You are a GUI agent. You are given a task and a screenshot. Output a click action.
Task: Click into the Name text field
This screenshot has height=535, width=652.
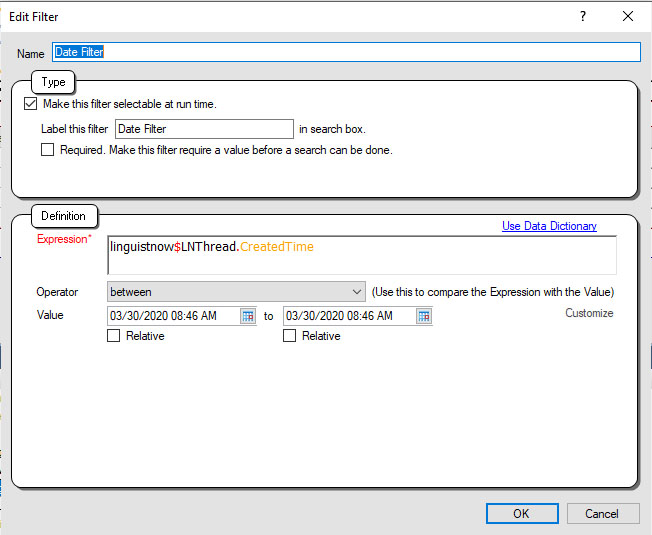click(x=345, y=52)
